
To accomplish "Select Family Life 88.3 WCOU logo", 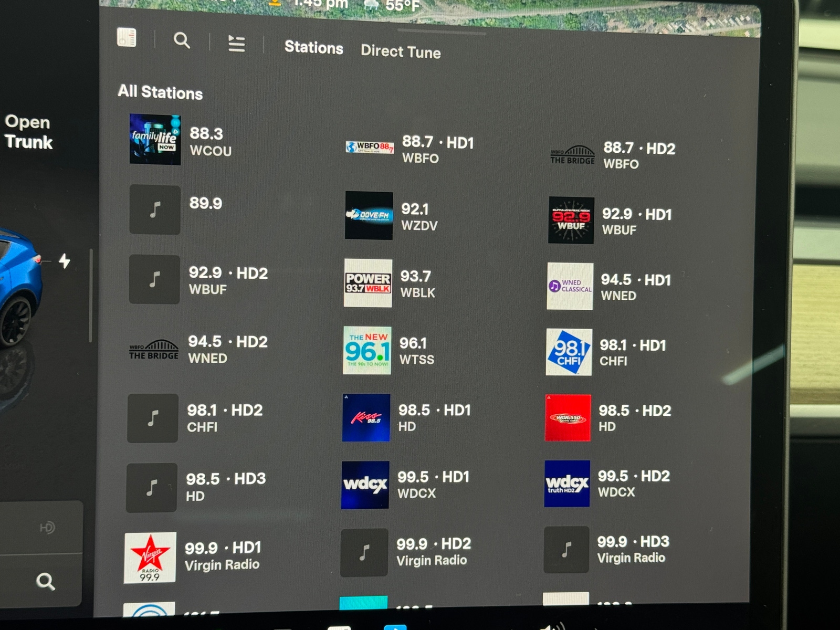I will pyautogui.click(x=155, y=140).
